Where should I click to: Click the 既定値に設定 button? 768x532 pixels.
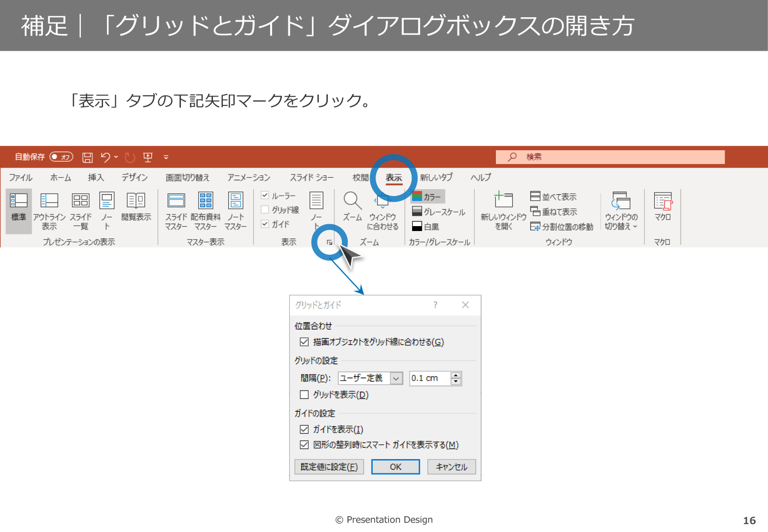pos(329,467)
